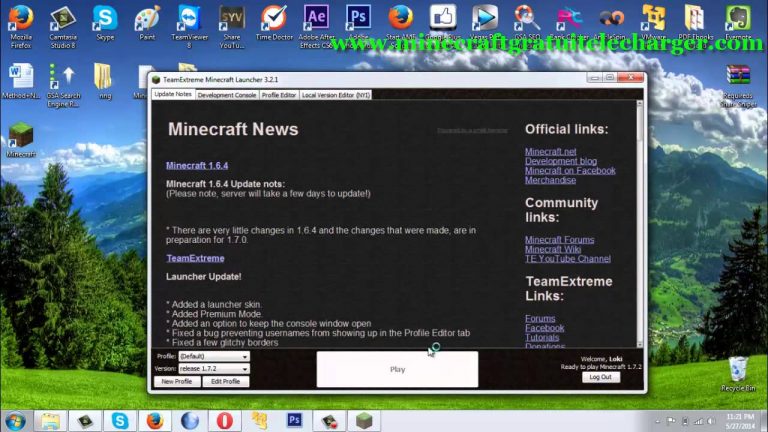Open Vegas Pro desktop shortcut
This screenshot has width=768, height=432.
click(x=485, y=22)
